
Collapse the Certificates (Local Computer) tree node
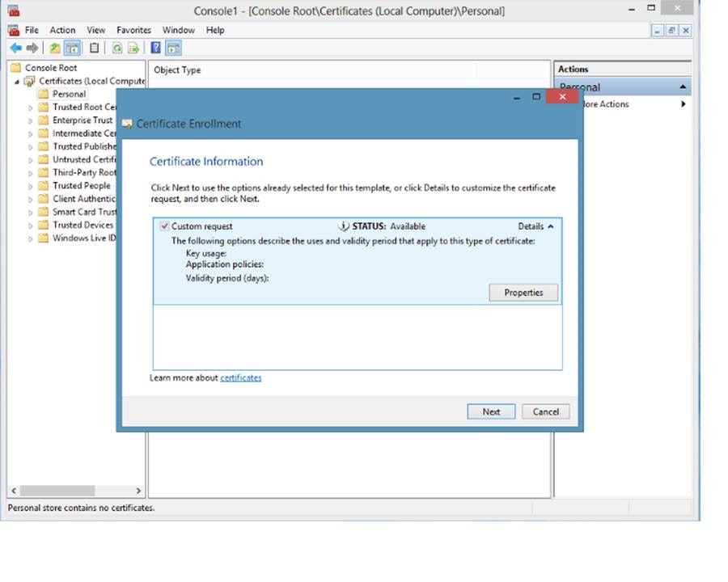(x=17, y=82)
